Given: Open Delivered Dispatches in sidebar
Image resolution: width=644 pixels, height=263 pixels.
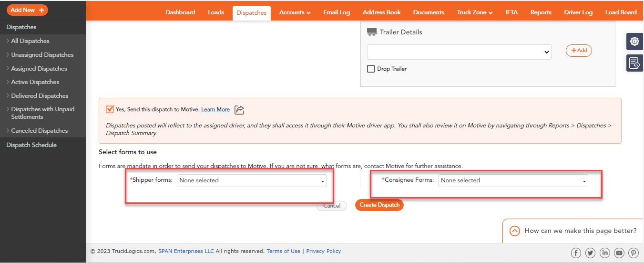Looking at the screenshot, I should click(40, 96).
